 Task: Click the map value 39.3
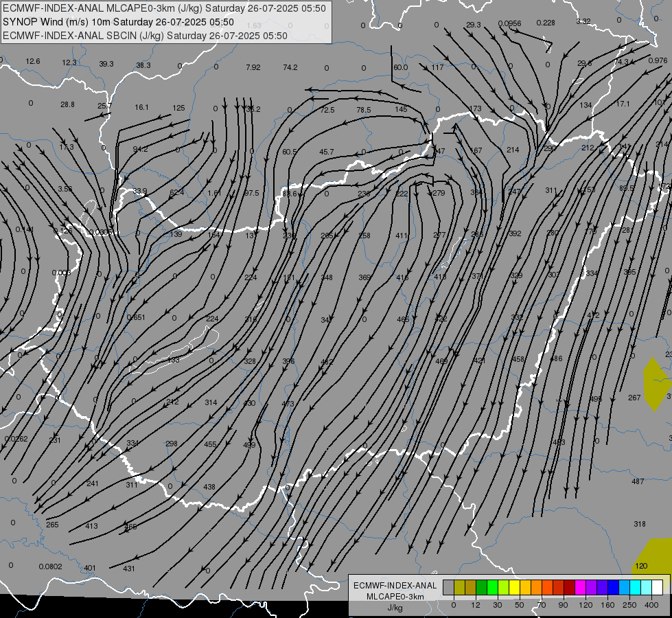pyautogui.click(x=106, y=64)
